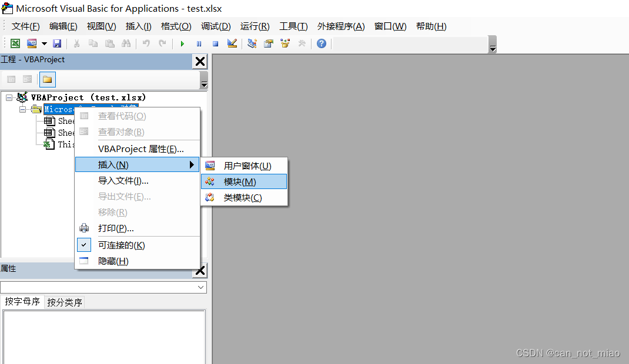Viewport: 629px width, 364px height.
Task: Close the 属性 properties panel
Action: (200, 271)
